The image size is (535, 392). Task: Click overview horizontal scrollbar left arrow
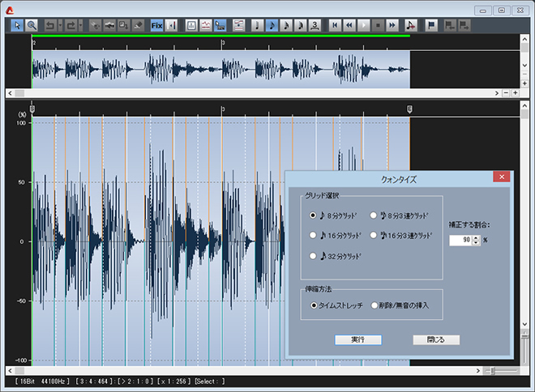(10, 93)
